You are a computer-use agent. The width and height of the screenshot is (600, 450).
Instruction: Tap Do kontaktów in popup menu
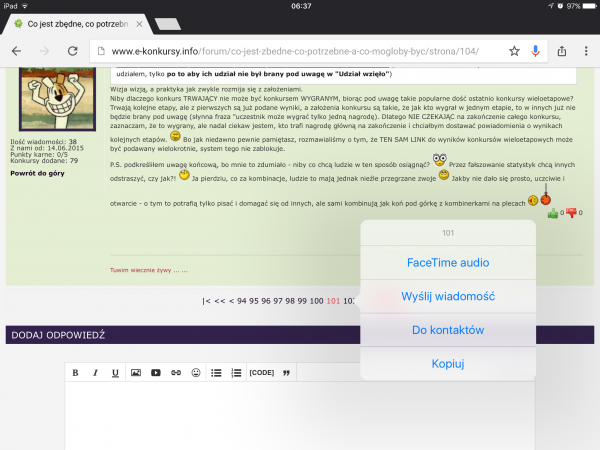[x=447, y=329]
